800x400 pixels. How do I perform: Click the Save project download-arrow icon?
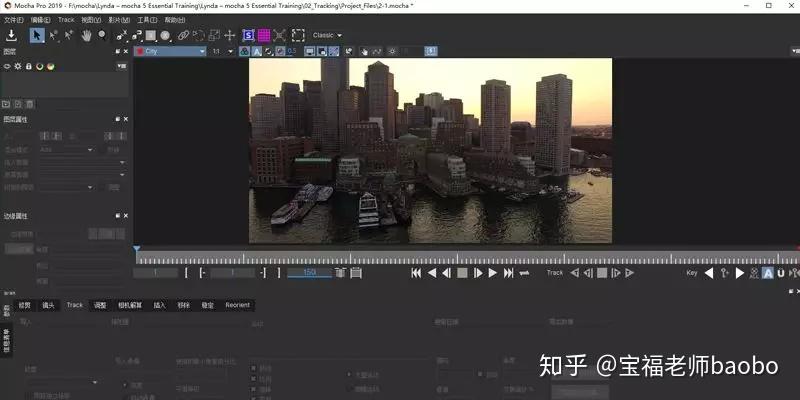pos(11,35)
